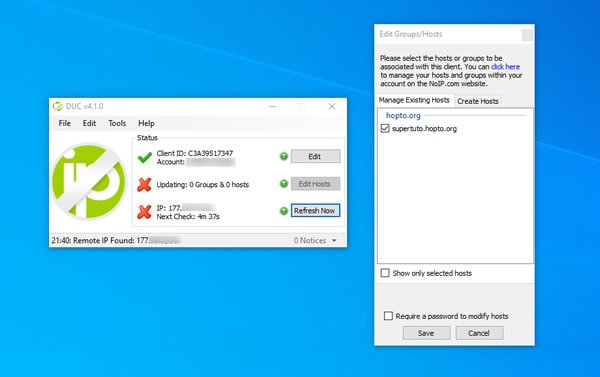Expand the 0 Notices dropdown arrow
Viewport: 600px width, 377px height.
tap(334, 241)
